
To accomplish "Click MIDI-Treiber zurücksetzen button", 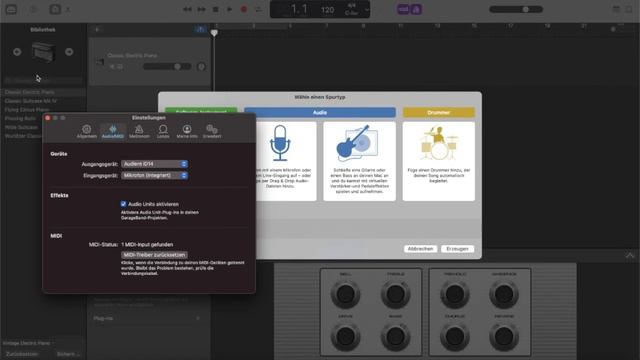I will point(154,255).
